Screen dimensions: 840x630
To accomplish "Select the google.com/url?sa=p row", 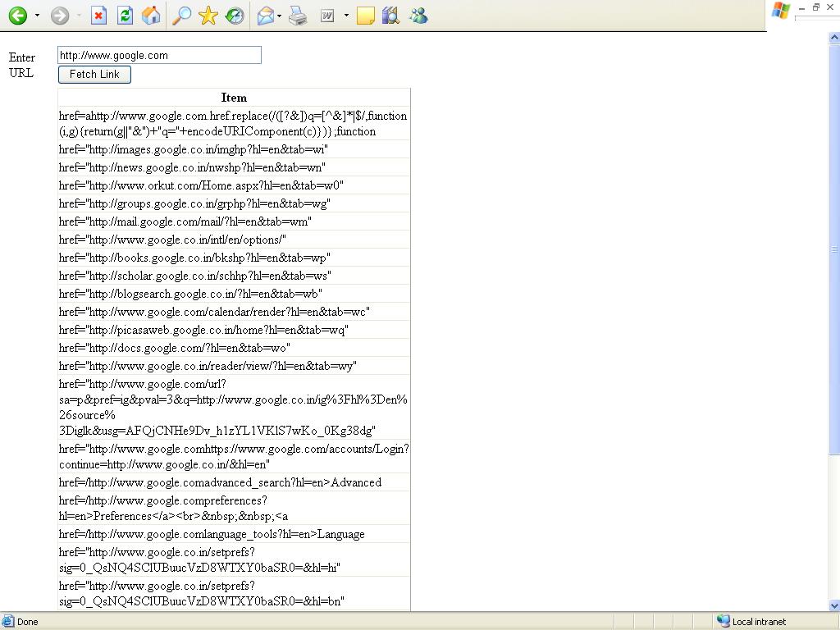I will [x=234, y=407].
